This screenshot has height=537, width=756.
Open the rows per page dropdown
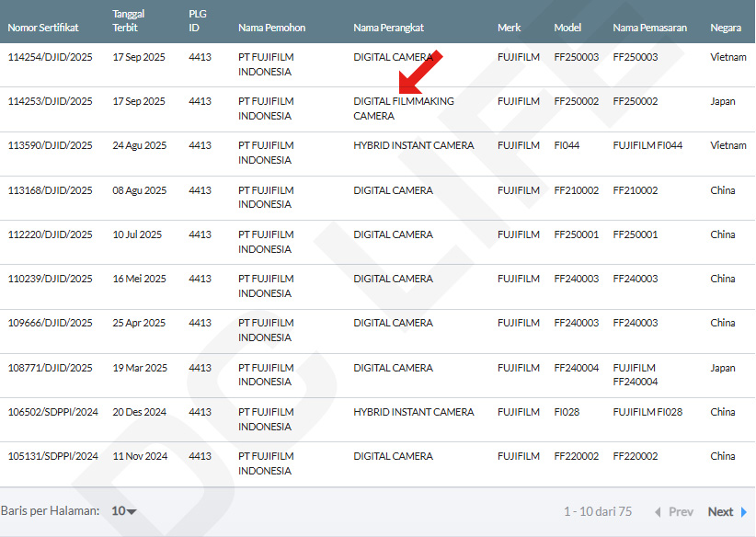(x=124, y=511)
